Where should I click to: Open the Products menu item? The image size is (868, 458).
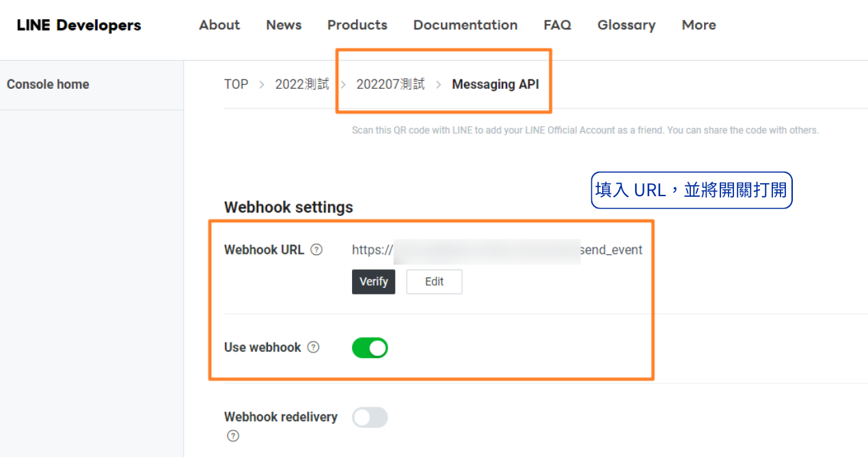357,25
